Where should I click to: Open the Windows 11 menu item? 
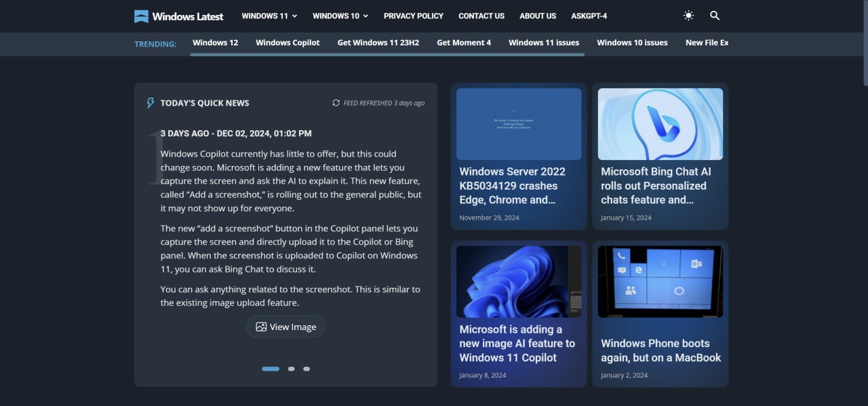pos(264,16)
